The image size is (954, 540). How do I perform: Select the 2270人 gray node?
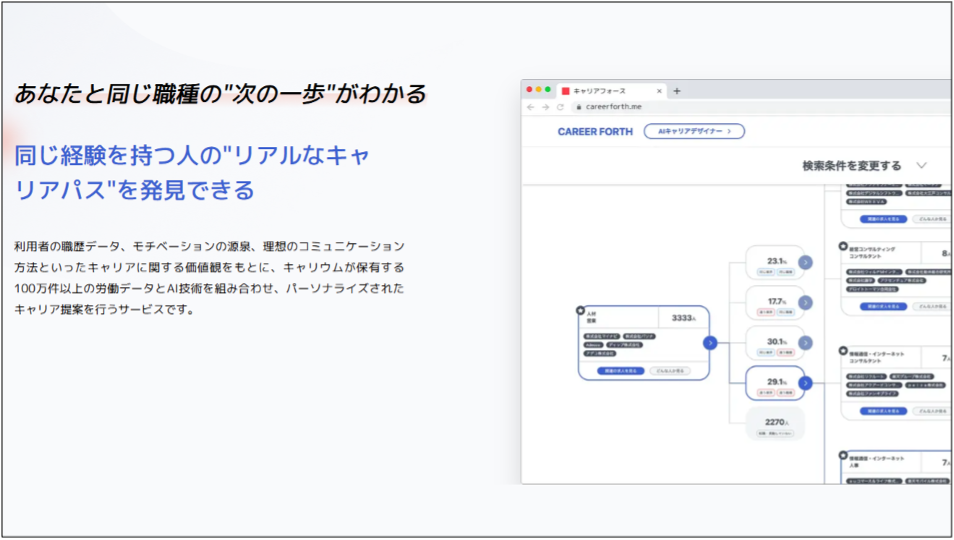776,424
